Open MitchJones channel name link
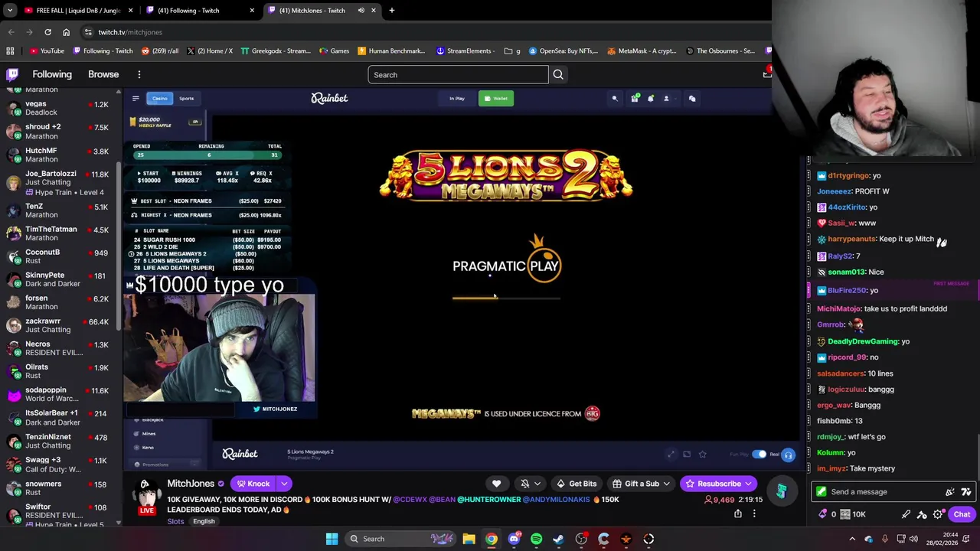This screenshot has width=980, height=551. coord(191,484)
